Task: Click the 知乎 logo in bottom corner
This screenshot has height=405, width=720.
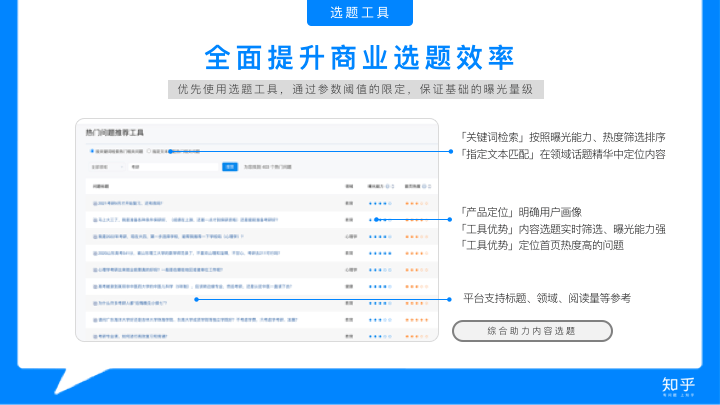Action: [677, 385]
